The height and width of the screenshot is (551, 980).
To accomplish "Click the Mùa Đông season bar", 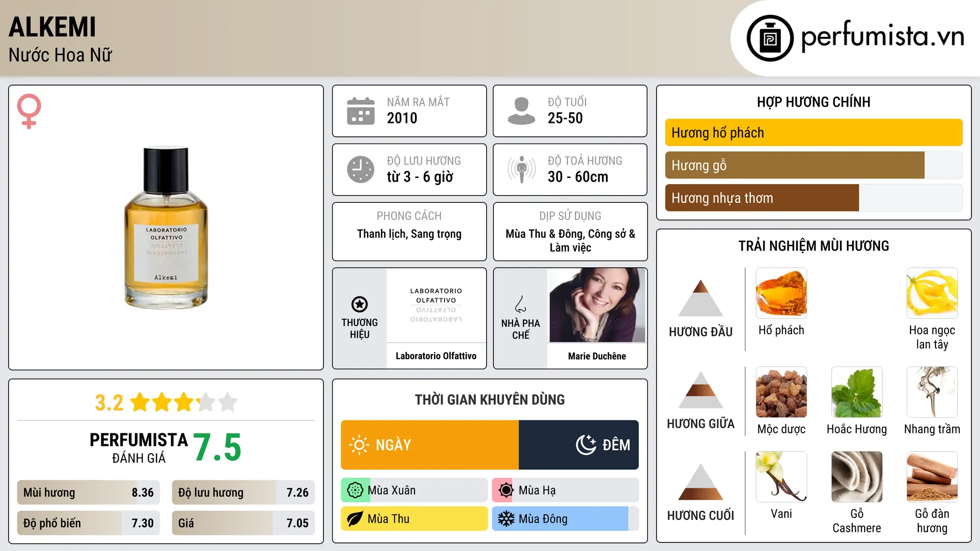I will click(566, 519).
